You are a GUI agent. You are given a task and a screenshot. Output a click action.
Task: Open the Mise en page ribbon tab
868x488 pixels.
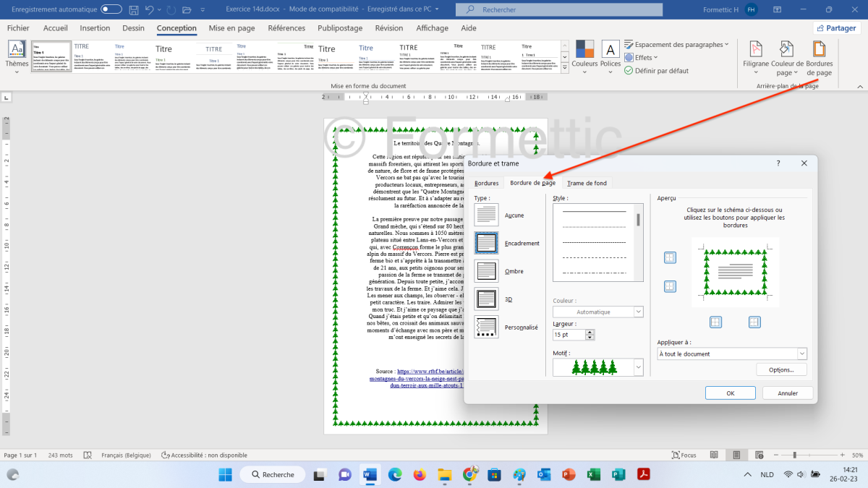[231, 28]
